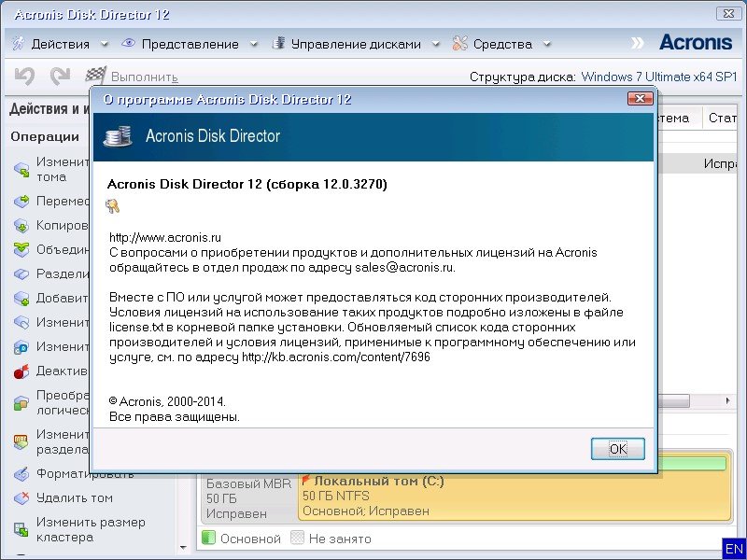Click the Стат column header
This screenshot has height=560, width=747.
pos(722,118)
